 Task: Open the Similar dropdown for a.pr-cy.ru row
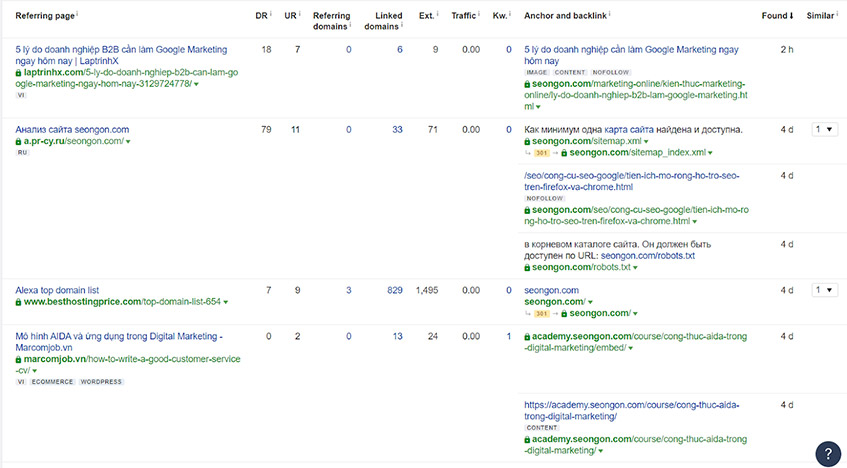824,130
